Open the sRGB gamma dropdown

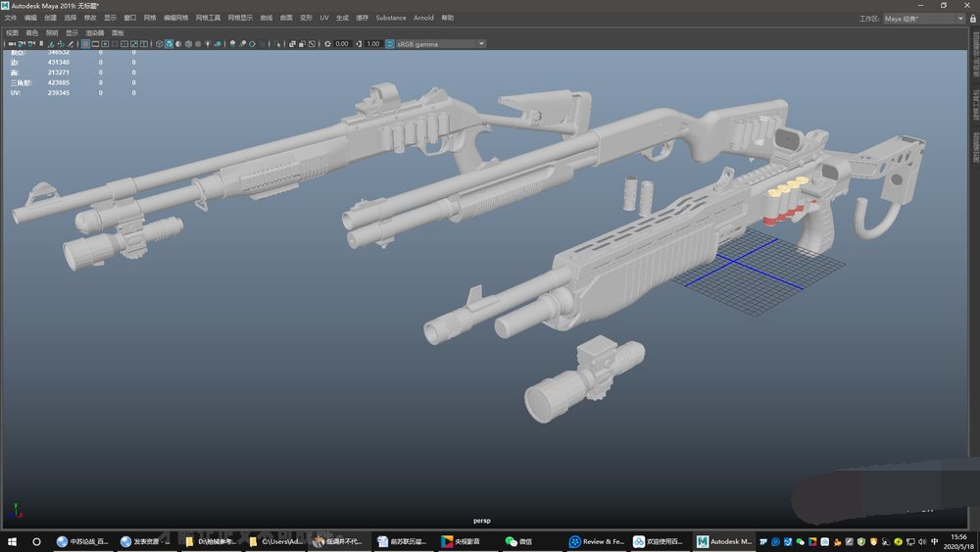click(440, 44)
